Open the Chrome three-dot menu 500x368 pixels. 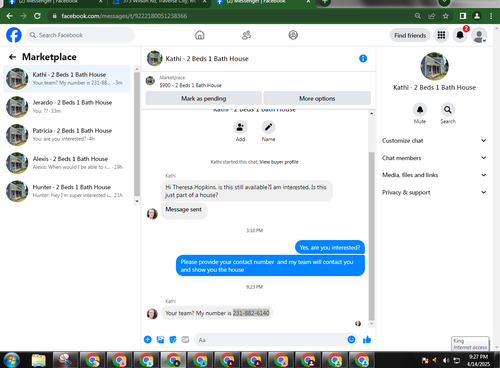coord(491,16)
